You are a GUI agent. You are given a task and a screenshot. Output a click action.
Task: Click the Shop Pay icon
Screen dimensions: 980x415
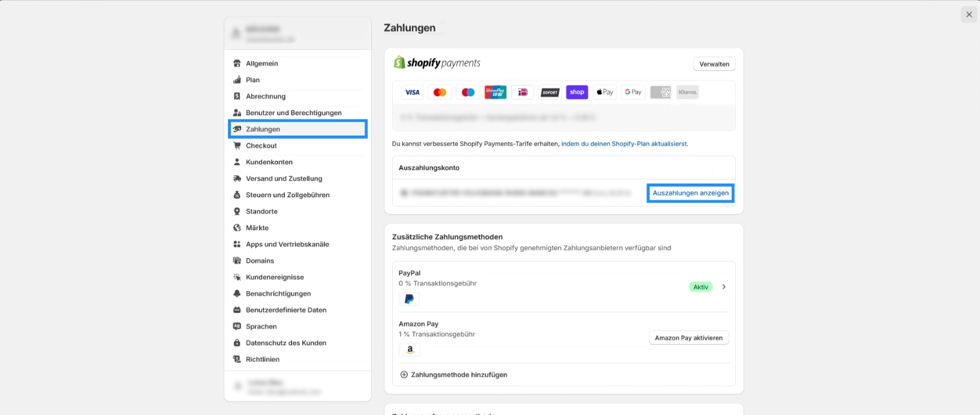point(577,92)
